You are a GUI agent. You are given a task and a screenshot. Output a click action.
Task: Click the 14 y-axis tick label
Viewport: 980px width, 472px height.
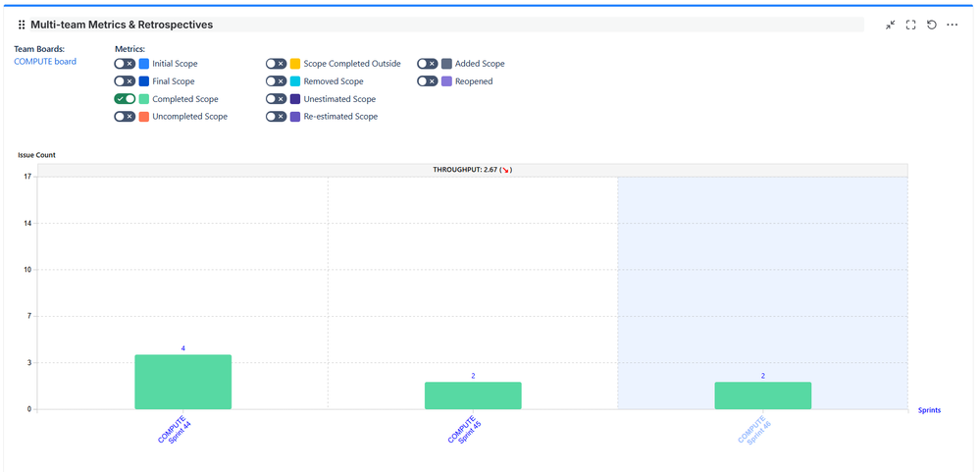(28, 223)
